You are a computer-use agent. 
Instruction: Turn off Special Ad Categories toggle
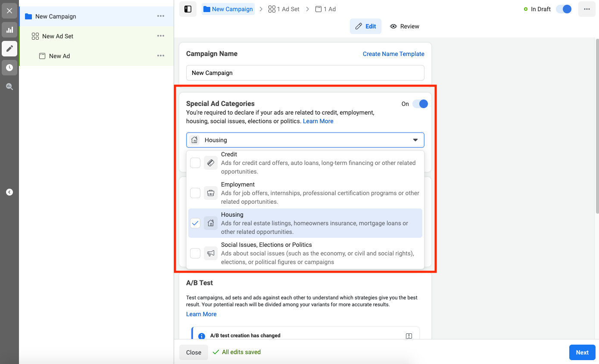point(420,104)
